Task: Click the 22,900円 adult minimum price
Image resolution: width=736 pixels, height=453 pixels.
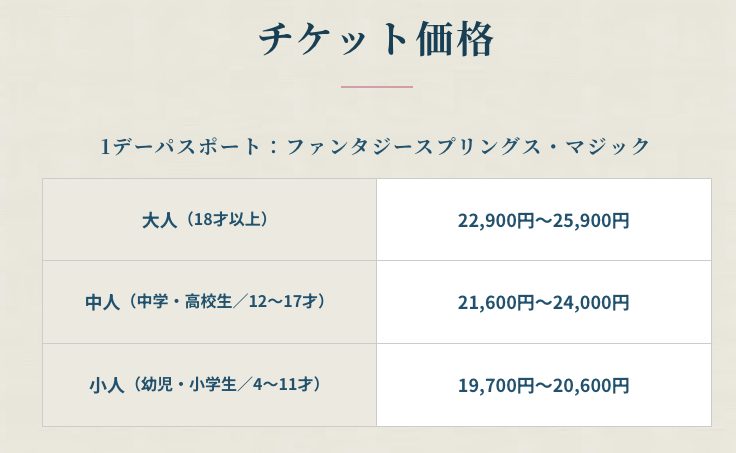Action: tap(497, 220)
